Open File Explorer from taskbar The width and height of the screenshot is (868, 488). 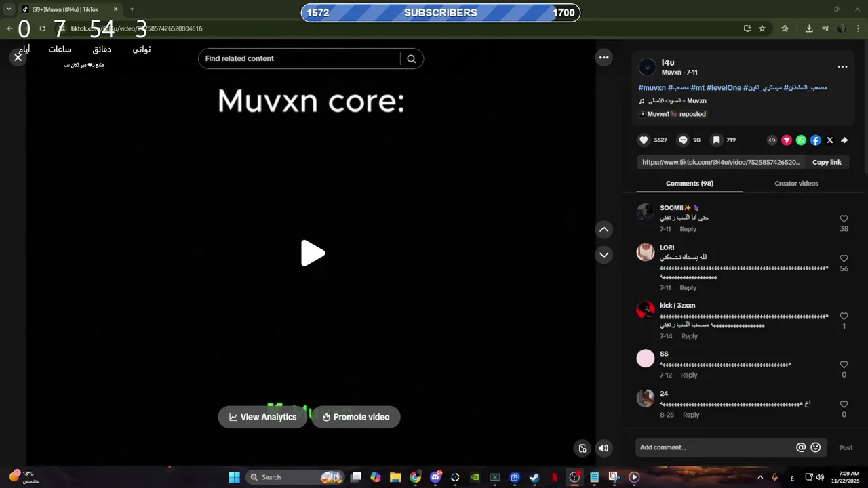(395, 477)
